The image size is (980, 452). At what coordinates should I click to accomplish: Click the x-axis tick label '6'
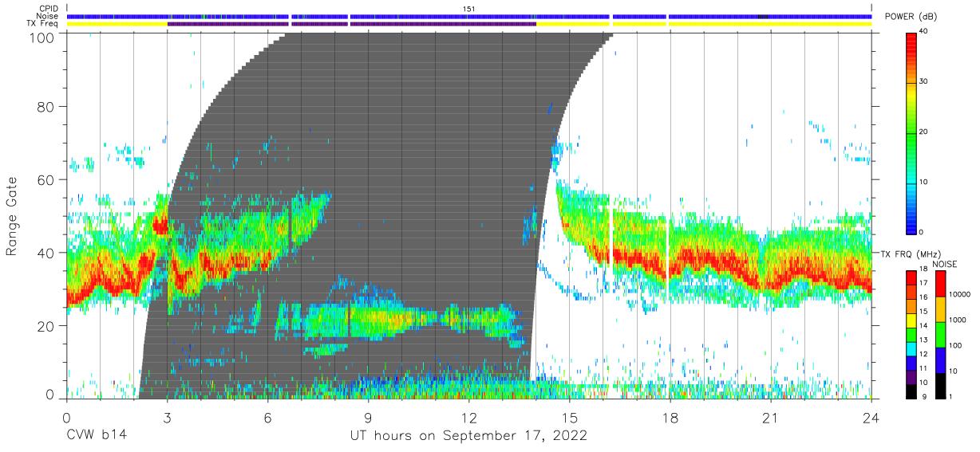[x=267, y=417]
